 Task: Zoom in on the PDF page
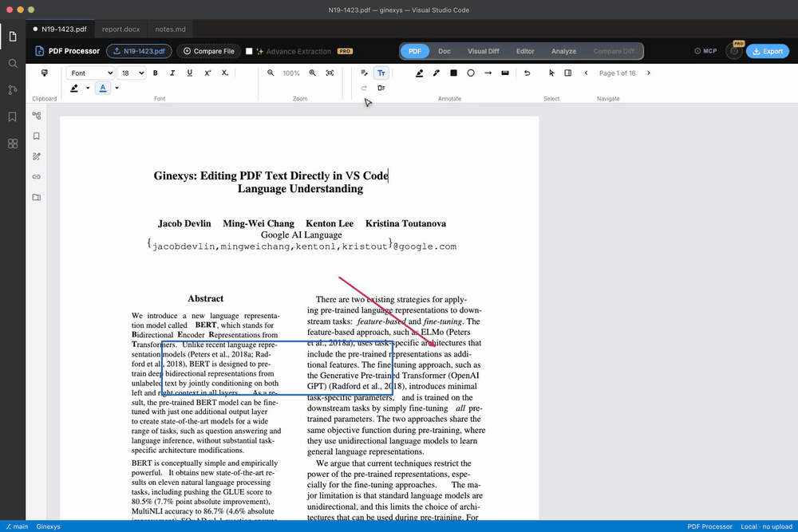coord(313,73)
